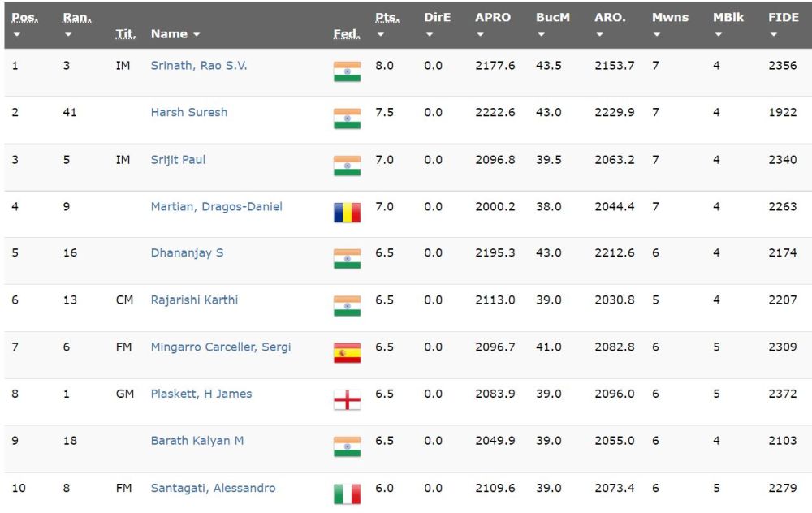The image size is (812, 513).
Task: Select ARO value 2229.9
Action: pyautogui.click(x=614, y=112)
